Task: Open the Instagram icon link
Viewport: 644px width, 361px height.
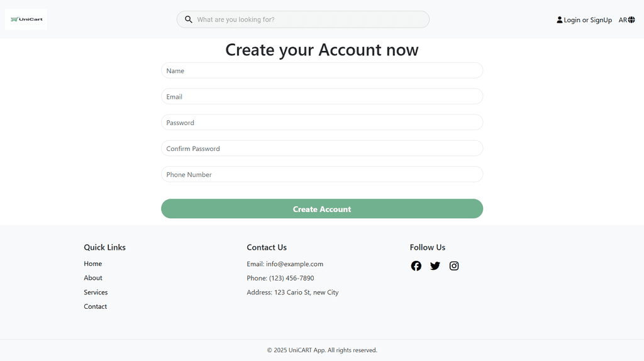Action: tap(454, 266)
